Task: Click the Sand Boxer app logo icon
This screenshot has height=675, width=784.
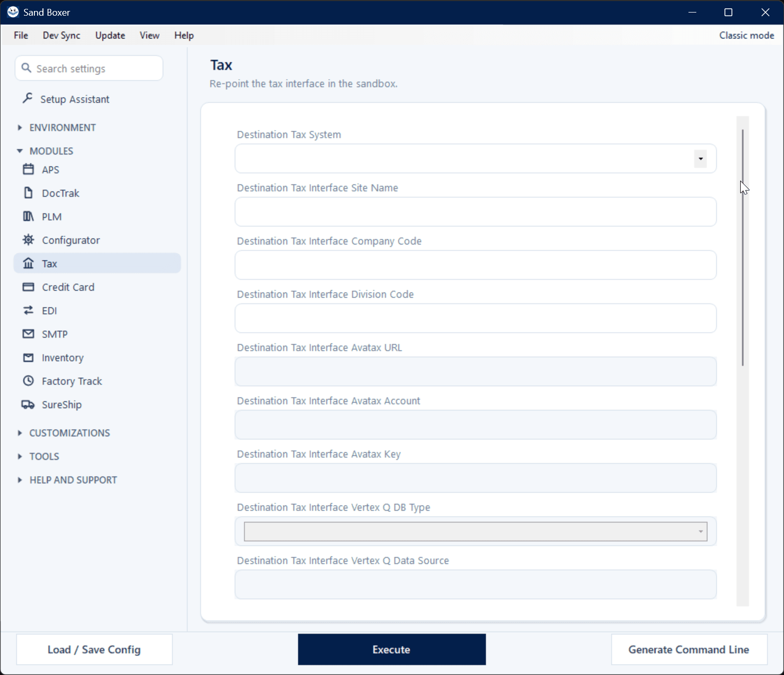Action: pos(13,11)
